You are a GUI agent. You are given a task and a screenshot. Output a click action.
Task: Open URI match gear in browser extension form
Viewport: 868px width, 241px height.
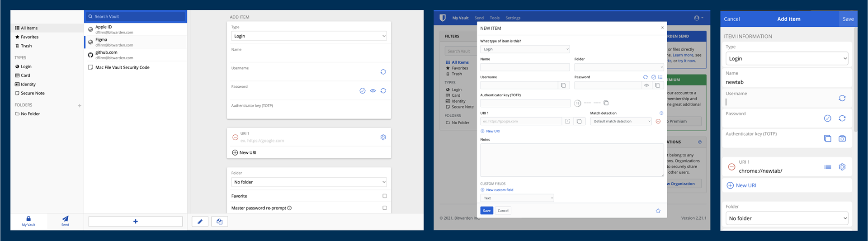point(842,167)
